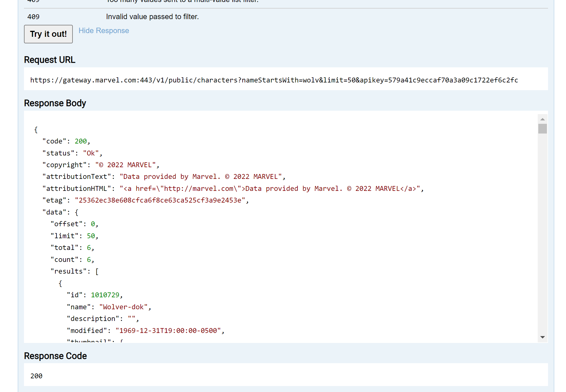Select the 200 response code value

point(36,376)
